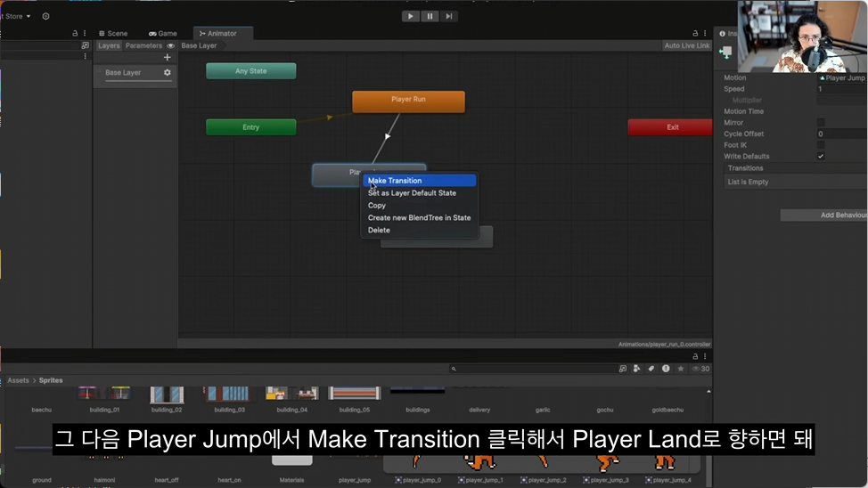Screen dimensions: 868x488
Task: Add a new layer with the plus icon
Action: tap(168, 57)
